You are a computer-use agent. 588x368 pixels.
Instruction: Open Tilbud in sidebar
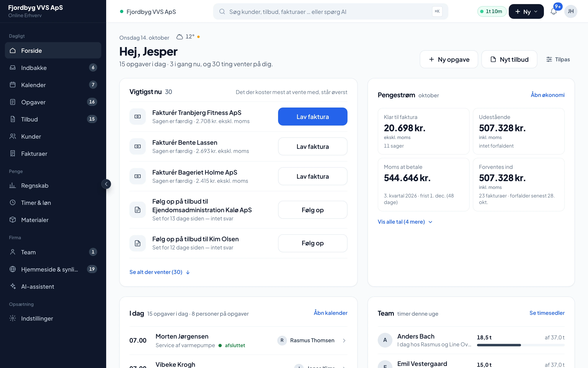point(53,119)
